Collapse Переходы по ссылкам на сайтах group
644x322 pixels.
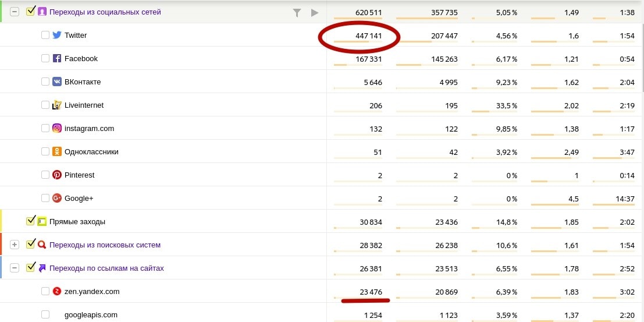click(15, 268)
